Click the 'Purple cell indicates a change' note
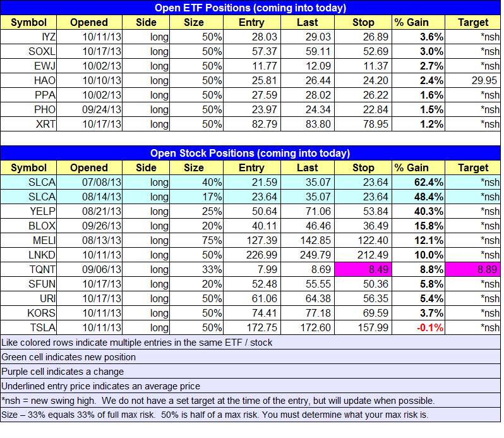The image size is (504, 438). [x=250, y=371]
